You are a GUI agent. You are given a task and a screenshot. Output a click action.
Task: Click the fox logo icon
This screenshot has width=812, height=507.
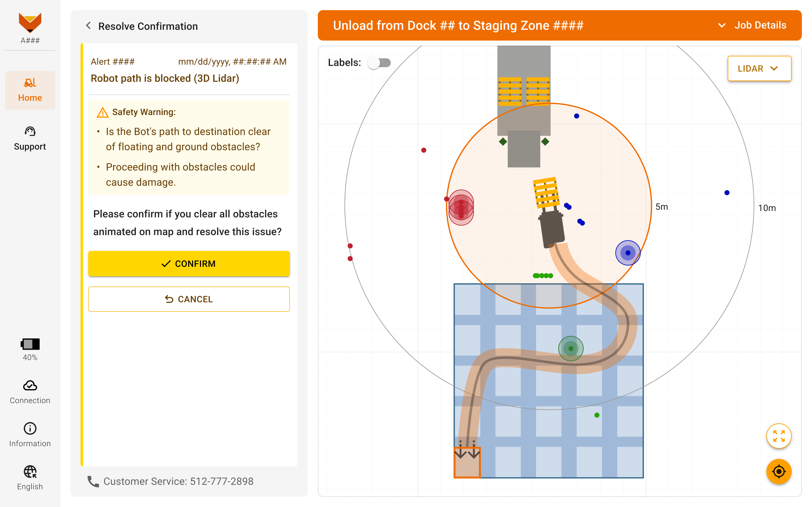30,22
